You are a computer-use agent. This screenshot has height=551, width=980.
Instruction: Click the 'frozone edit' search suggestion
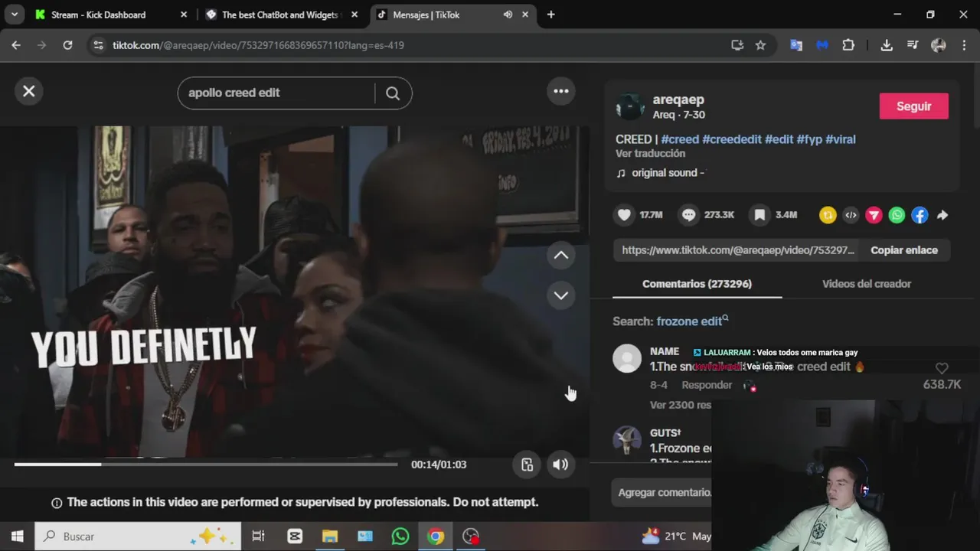[693, 321]
